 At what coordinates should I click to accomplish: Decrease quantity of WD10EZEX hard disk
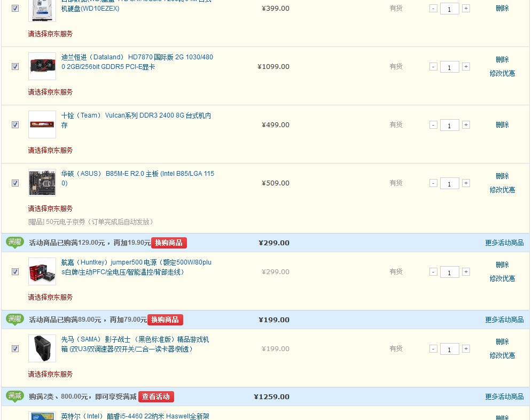coord(433,9)
